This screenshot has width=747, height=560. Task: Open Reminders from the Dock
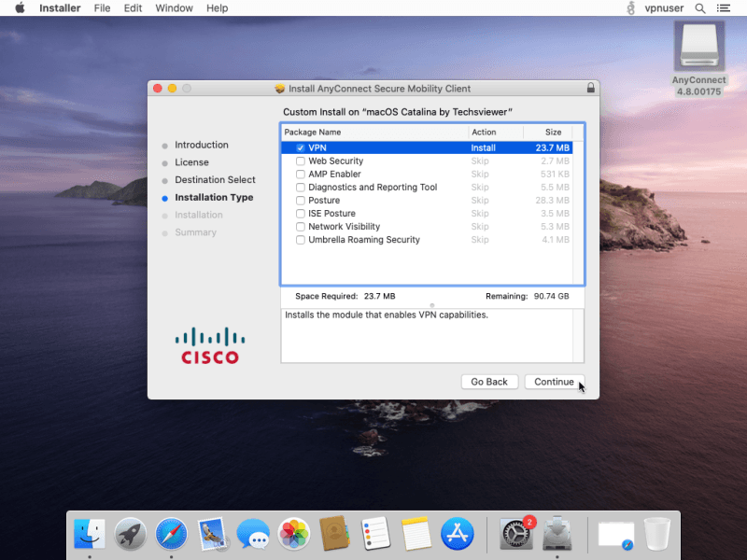pos(375,533)
